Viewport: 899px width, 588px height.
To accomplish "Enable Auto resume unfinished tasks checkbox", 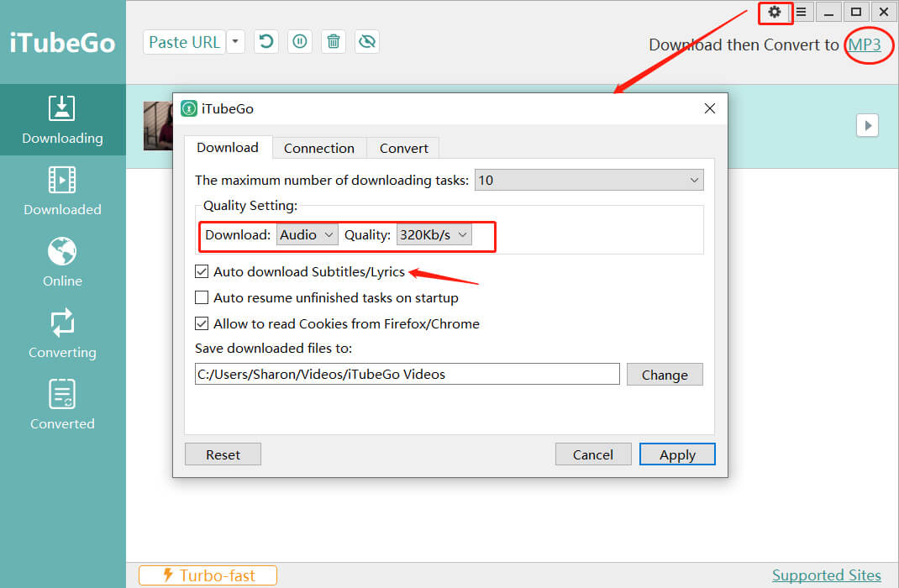I will (x=202, y=297).
